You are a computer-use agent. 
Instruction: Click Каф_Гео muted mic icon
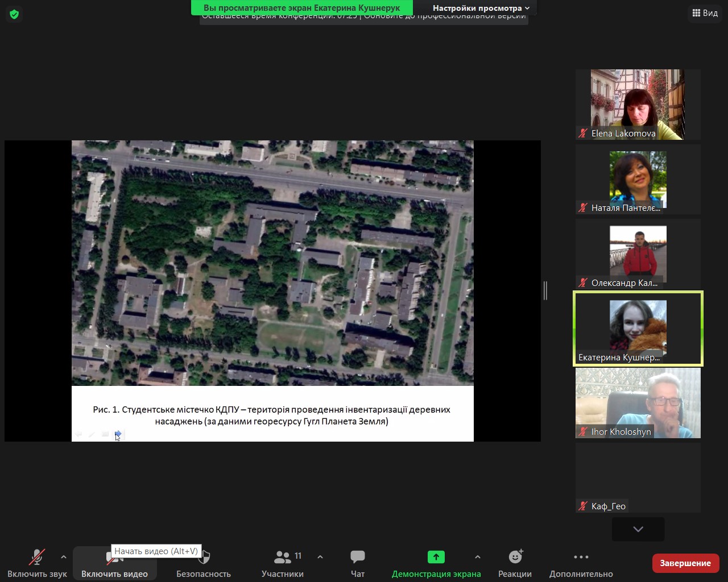pos(583,506)
